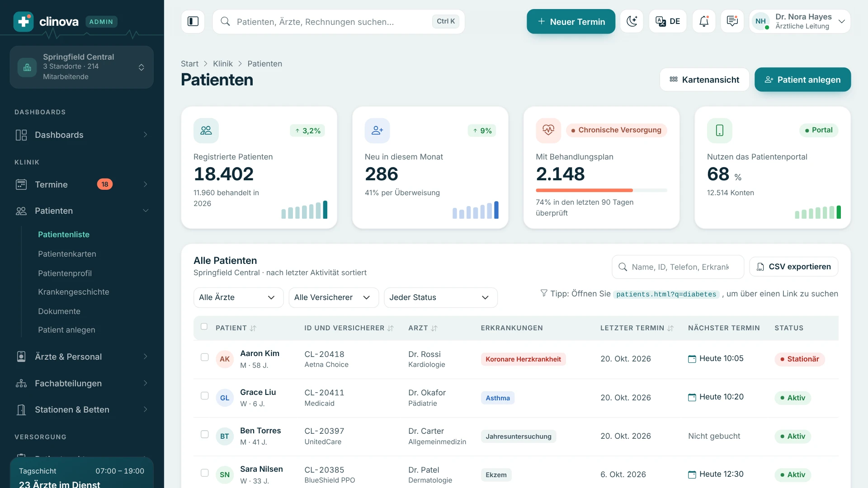Select Aaron Kim's row checkbox
The height and width of the screenshot is (488, 868).
pyautogui.click(x=205, y=357)
